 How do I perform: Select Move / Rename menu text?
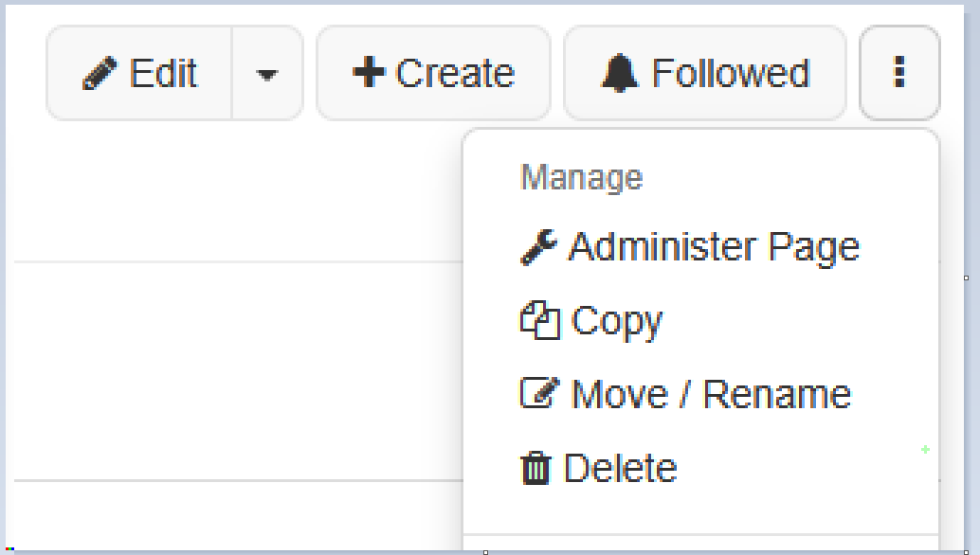tap(711, 395)
